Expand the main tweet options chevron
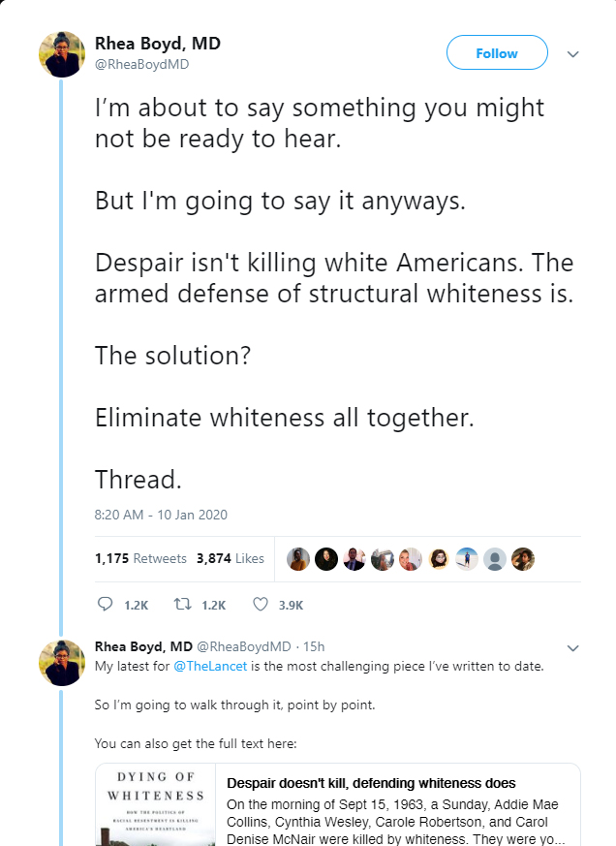The width and height of the screenshot is (616, 846). (x=572, y=54)
